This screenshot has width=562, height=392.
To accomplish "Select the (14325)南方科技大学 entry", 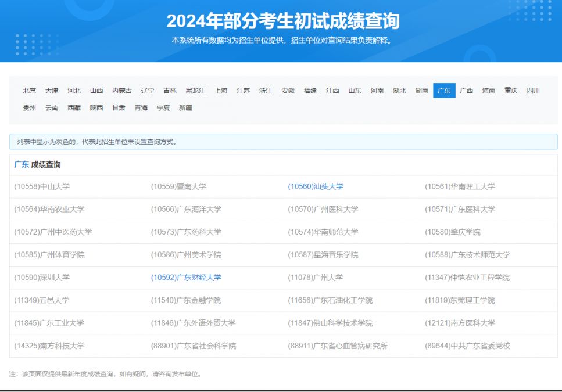I will [49, 346].
